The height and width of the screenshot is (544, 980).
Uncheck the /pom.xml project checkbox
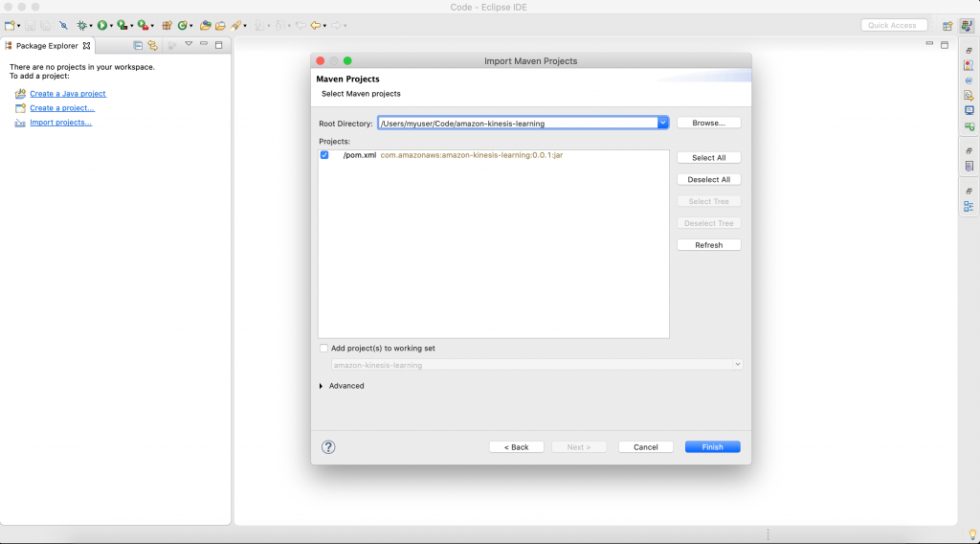click(x=324, y=155)
